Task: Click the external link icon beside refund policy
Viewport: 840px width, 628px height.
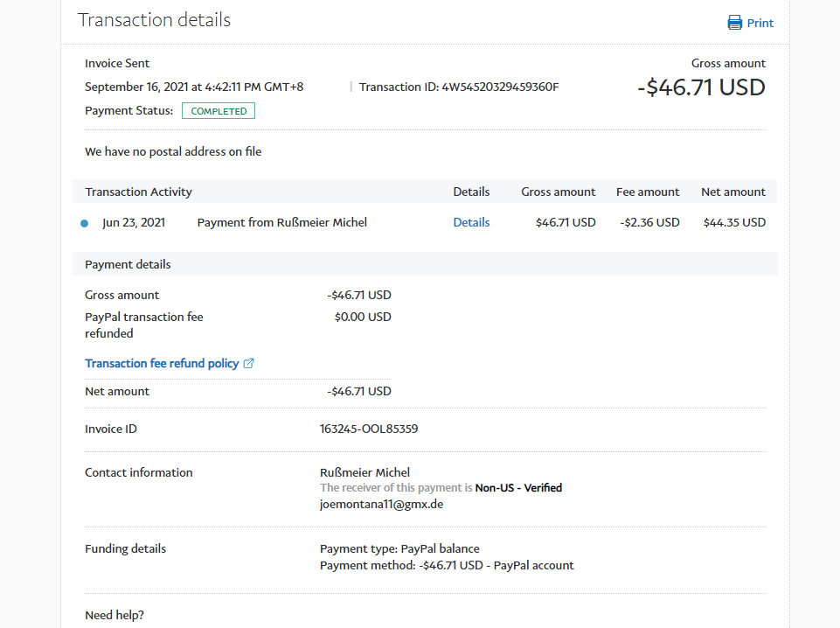Action: point(248,363)
